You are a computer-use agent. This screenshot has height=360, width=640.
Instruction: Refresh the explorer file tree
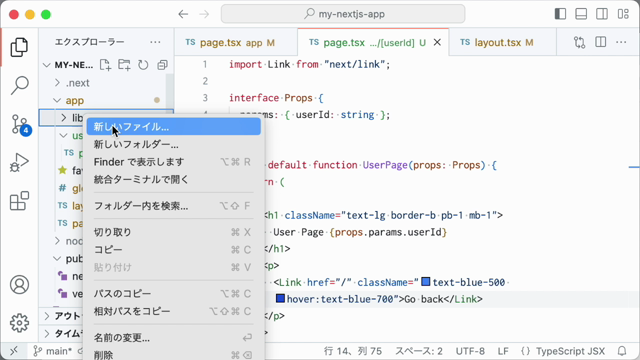[x=143, y=65]
